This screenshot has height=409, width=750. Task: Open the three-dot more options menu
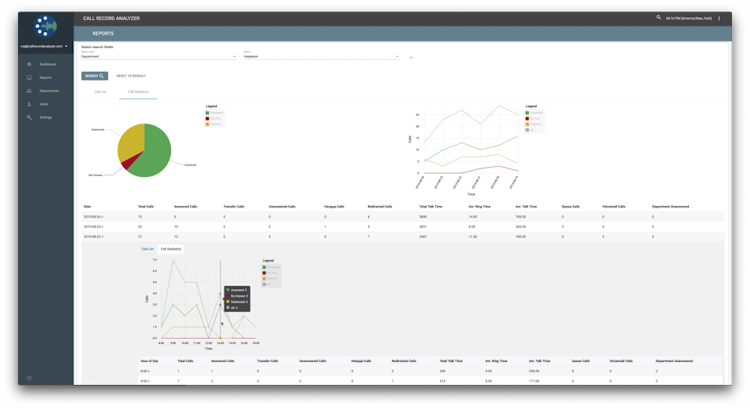(719, 18)
